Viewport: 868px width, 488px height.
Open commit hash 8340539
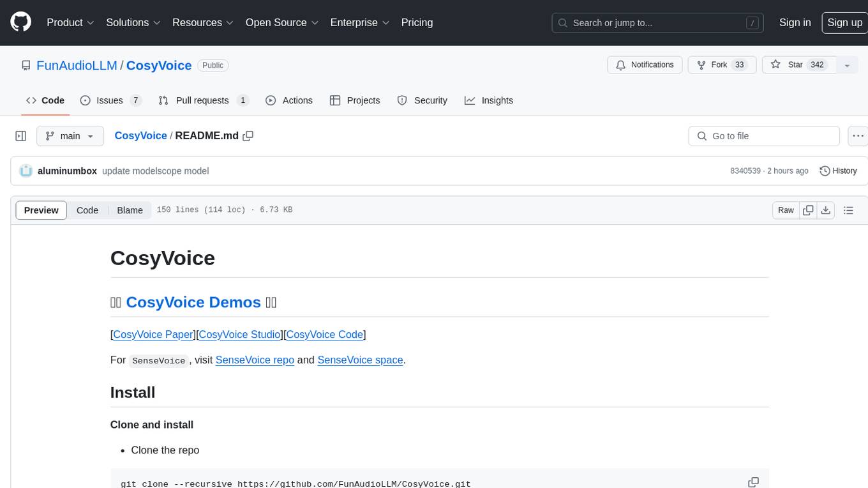[x=745, y=171]
